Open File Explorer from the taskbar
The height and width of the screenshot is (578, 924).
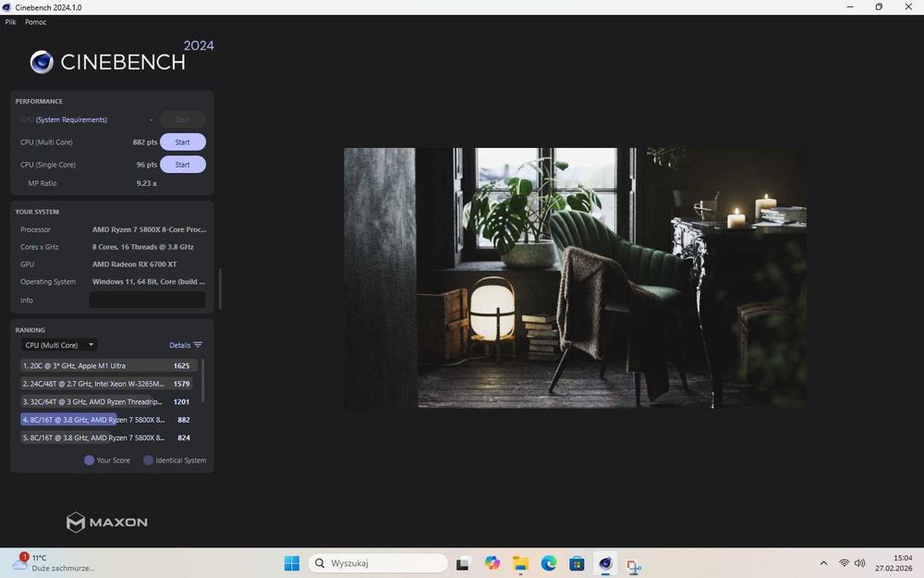(x=520, y=563)
